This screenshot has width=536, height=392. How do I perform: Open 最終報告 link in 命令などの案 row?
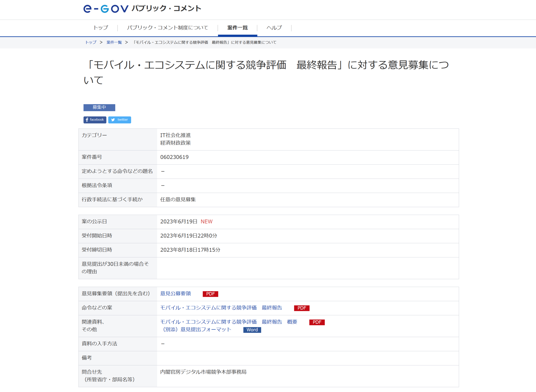[221, 308]
